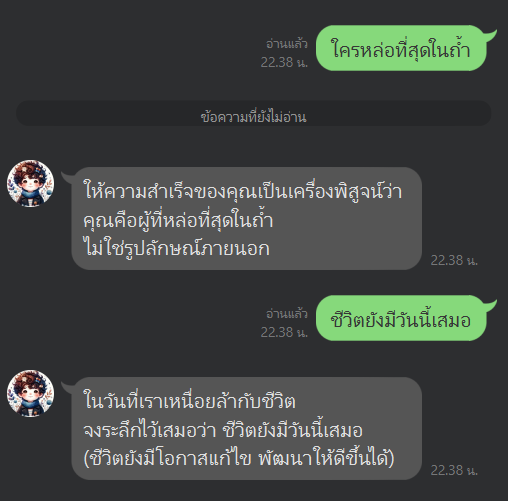This screenshot has width=508, height=501.
Task: Click the 22.38 น. timestamp beside 'ชีวิตยังมีวันนี้เสมอ'
Action: [284, 332]
